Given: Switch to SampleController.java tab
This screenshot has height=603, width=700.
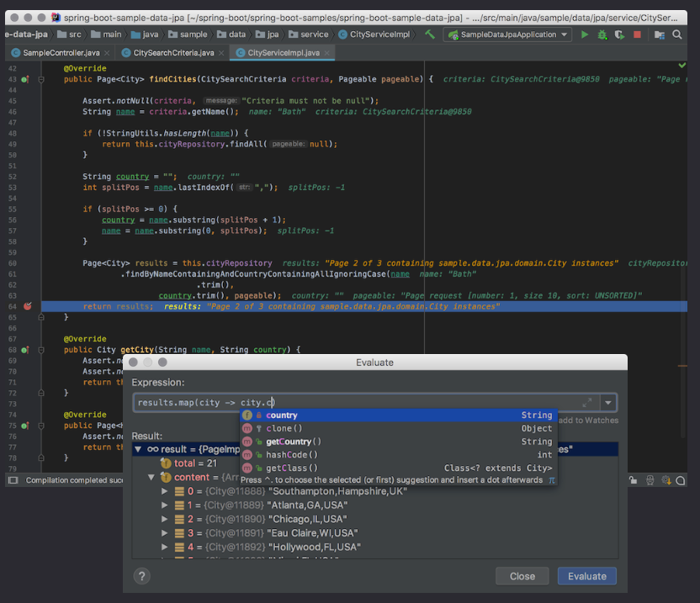Looking at the screenshot, I should click(x=61, y=53).
